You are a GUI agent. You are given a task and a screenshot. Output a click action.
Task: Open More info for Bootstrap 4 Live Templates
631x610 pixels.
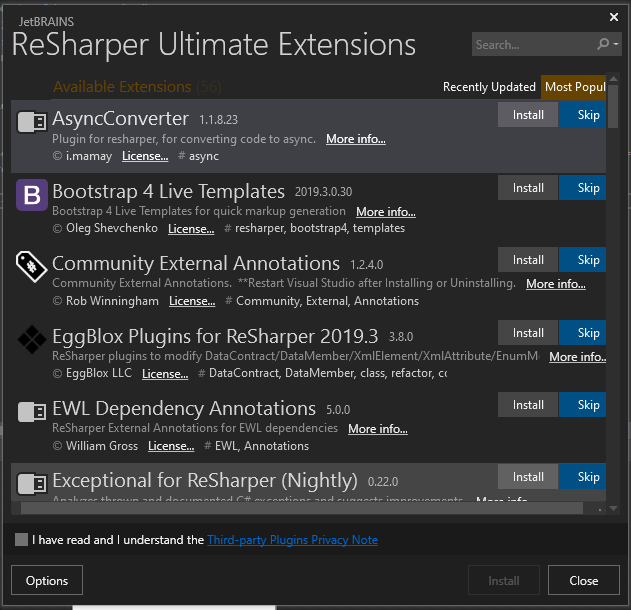386,212
